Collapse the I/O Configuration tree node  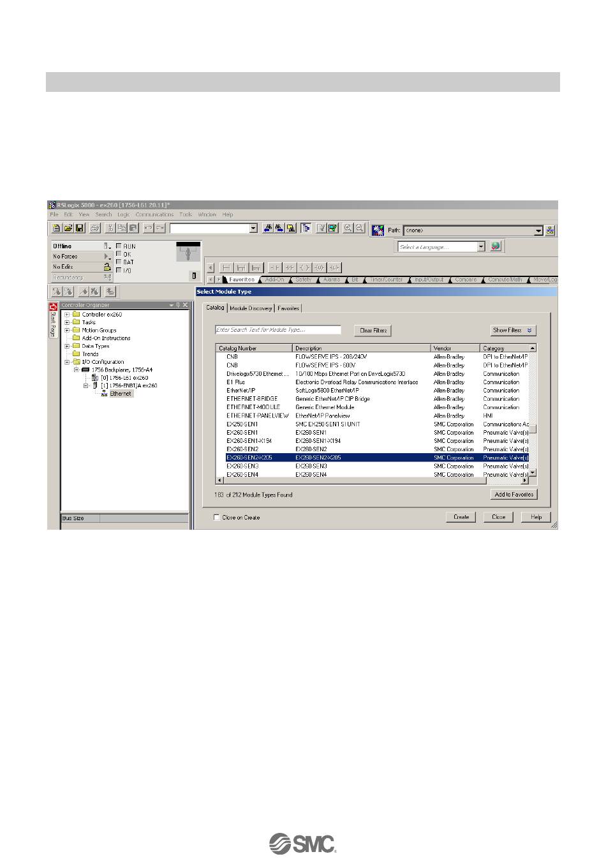pyautogui.click(x=67, y=362)
